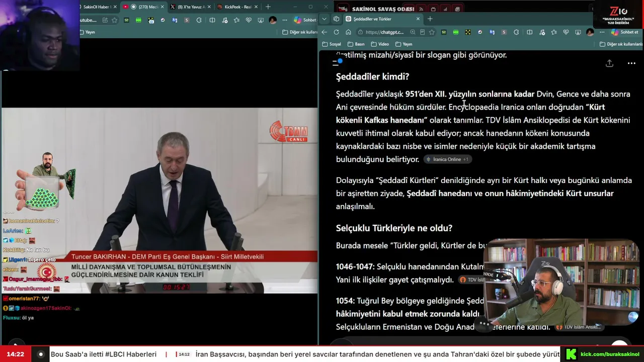Open the workspaces icon beside the Şeddadîler tab
644x362 pixels.
pyautogui.click(x=336, y=19)
